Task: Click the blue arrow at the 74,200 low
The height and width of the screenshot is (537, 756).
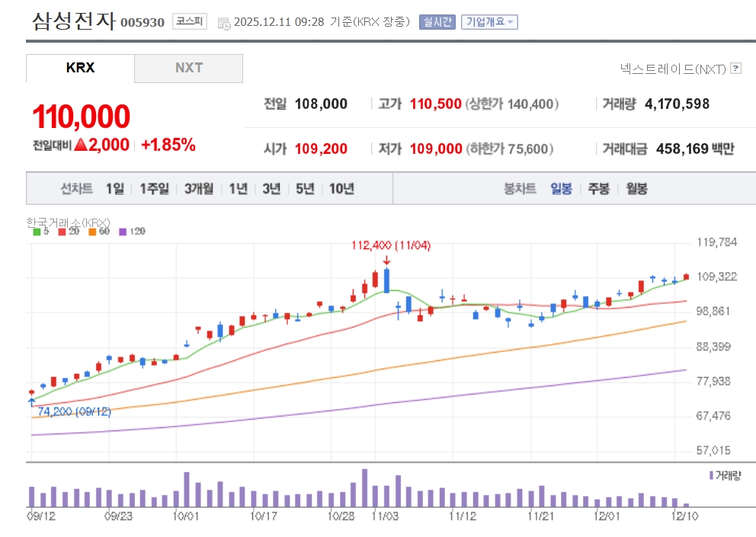Action: click(x=31, y=399)
